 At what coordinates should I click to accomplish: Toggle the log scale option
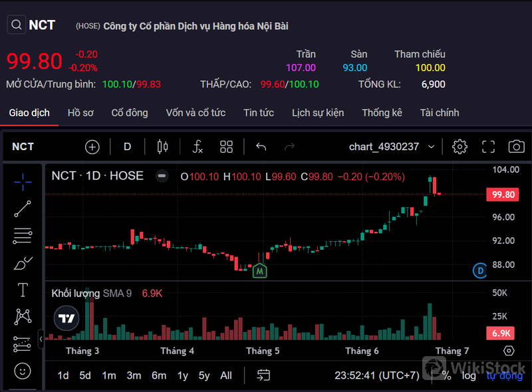[469, 375]
